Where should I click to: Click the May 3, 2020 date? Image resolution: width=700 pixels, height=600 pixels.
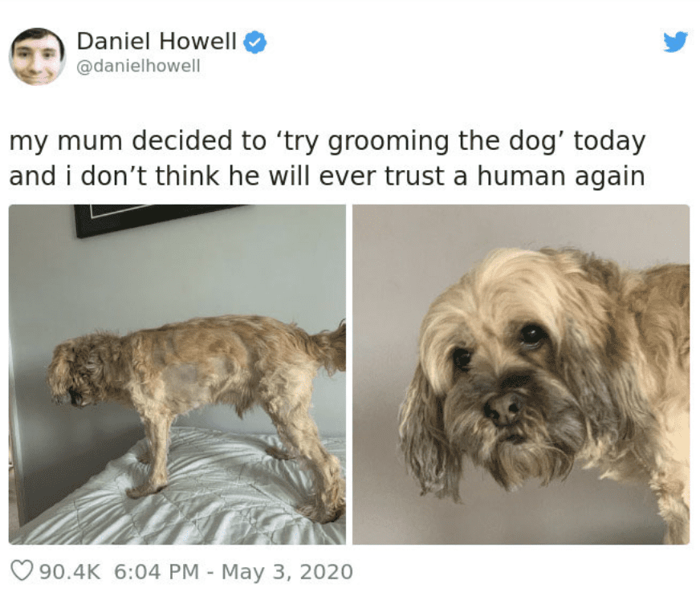click(x=287, y=572)
